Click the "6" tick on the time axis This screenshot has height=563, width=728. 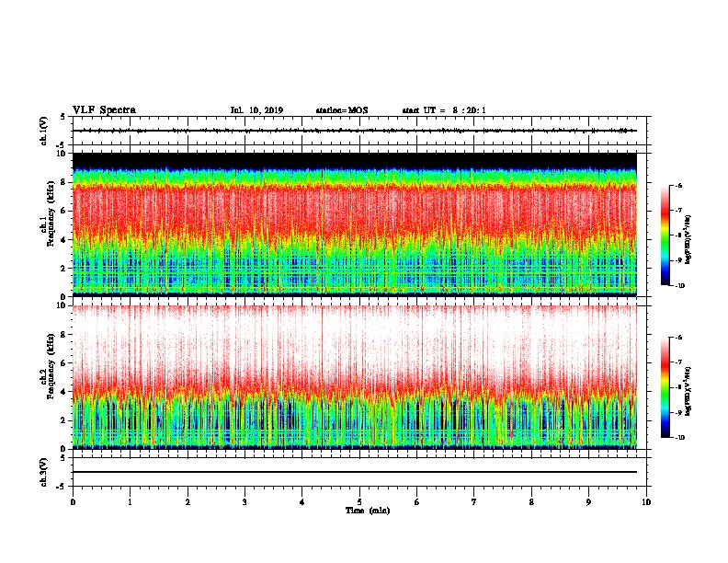pyautogui.click(x=417, y=502)
